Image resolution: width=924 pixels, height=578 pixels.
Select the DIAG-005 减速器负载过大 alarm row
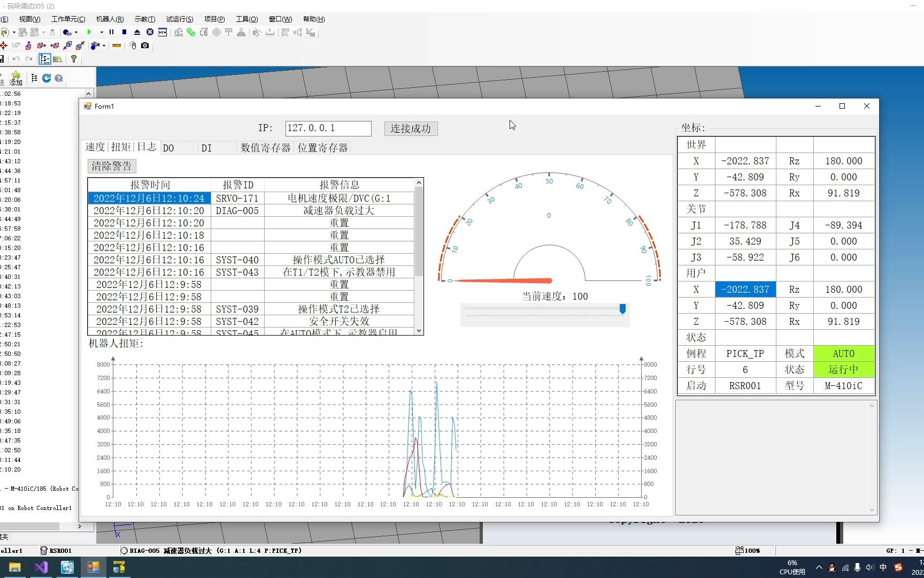pyautogui.click(x=251, y=210)
